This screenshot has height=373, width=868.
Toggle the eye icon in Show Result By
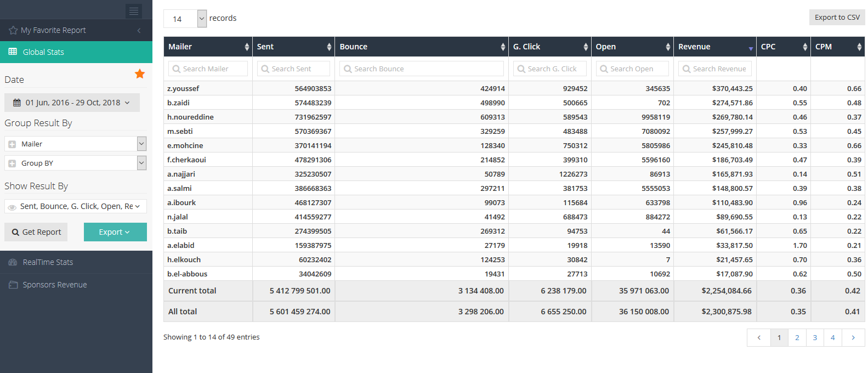coord(12,207)
